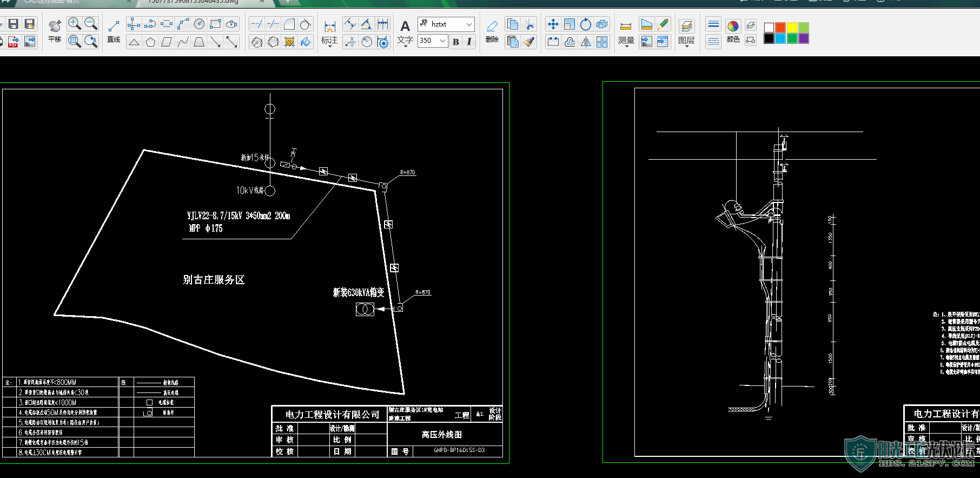Export drawing to PDF
The height and width of the screenshot is (478, 980).
pos(14,41)
